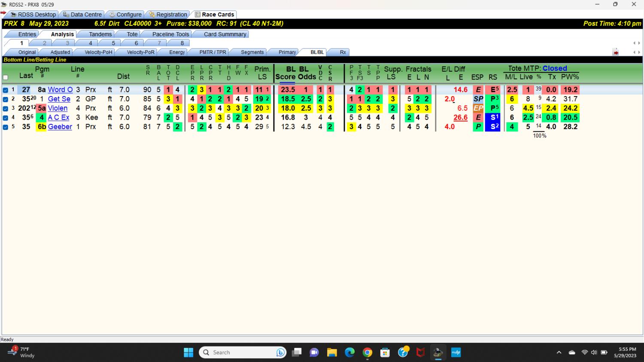Open the Task View taskbar icon
This screenshot has height=362, width=644.
(x=297, y=353)
